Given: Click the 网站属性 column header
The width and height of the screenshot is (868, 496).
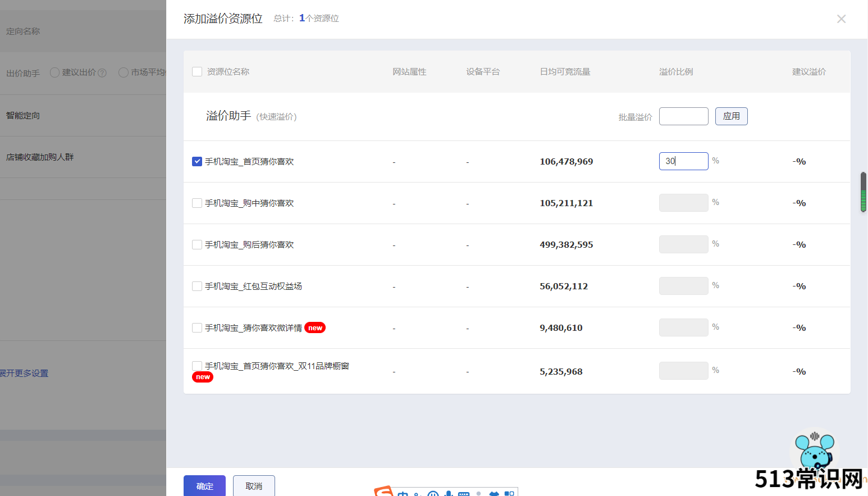Looking at the screenshot, I should pyautogui.click(x=409, y=72).
